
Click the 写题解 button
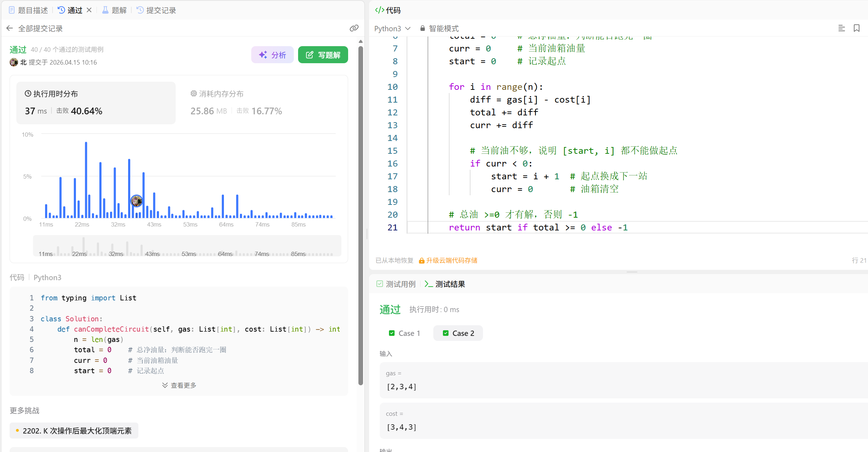tap(323, 55)
